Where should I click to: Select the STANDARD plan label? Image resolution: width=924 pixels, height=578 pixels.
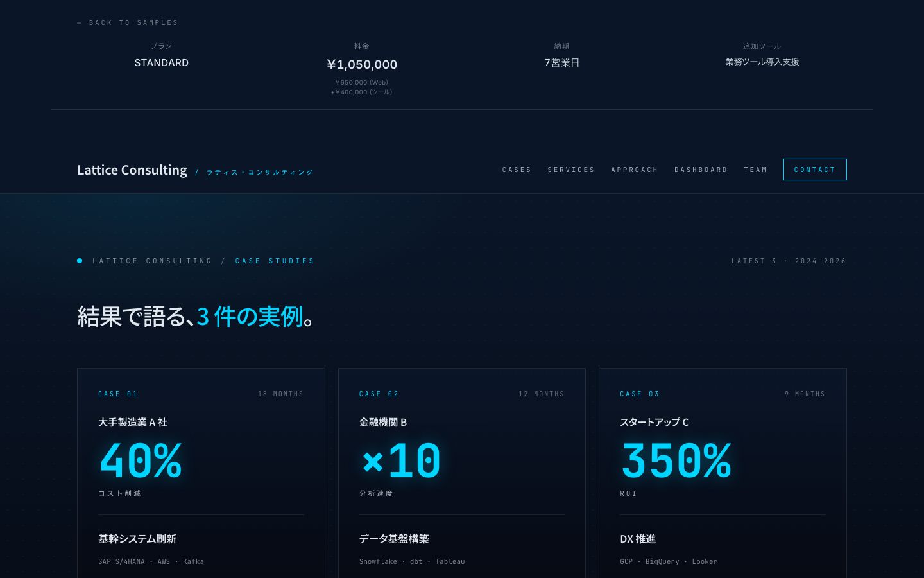[161, 62]
